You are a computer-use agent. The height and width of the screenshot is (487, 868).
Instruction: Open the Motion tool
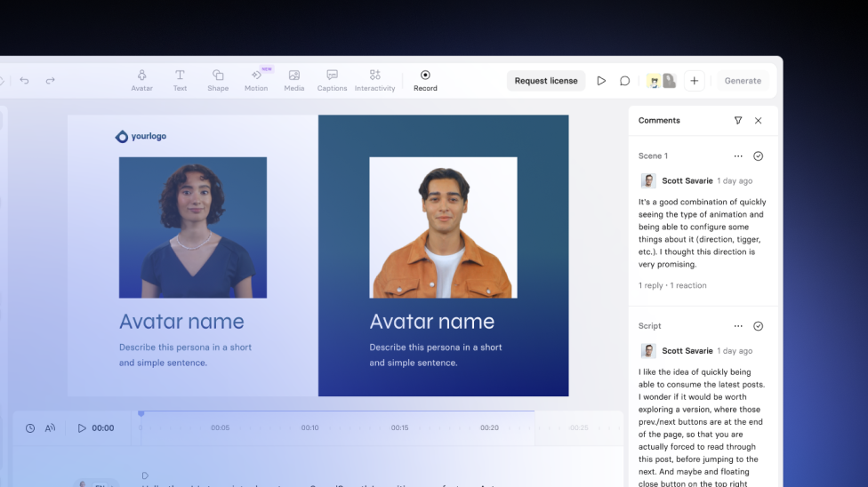[256, 81]
